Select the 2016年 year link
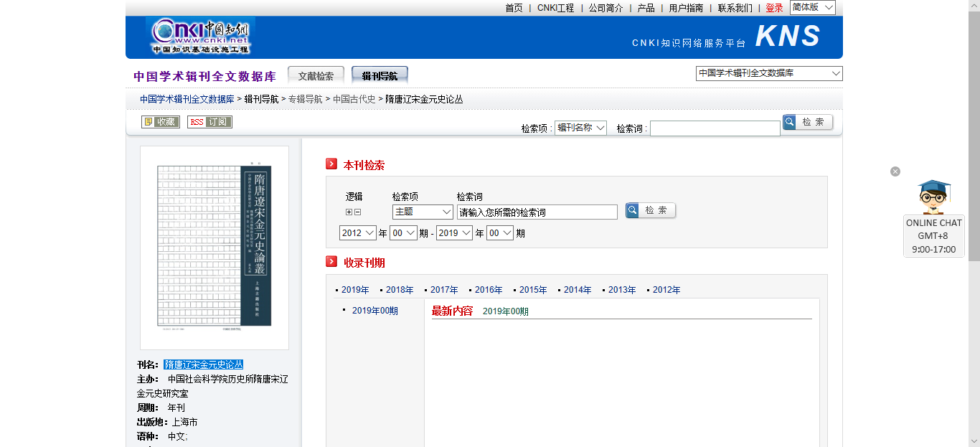 coord(489,290)
